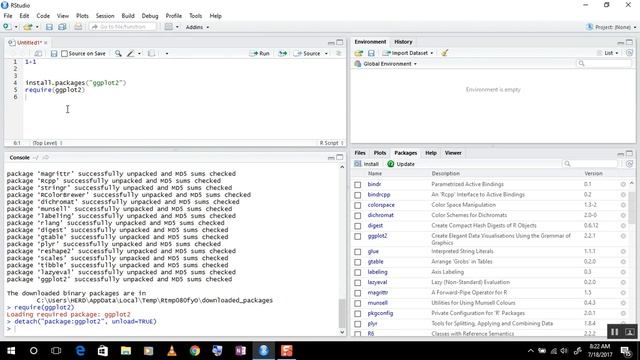The height and width of the screenshot is (360, 640).
Task: Open the Session menu
Action: (x=105, y=16)
